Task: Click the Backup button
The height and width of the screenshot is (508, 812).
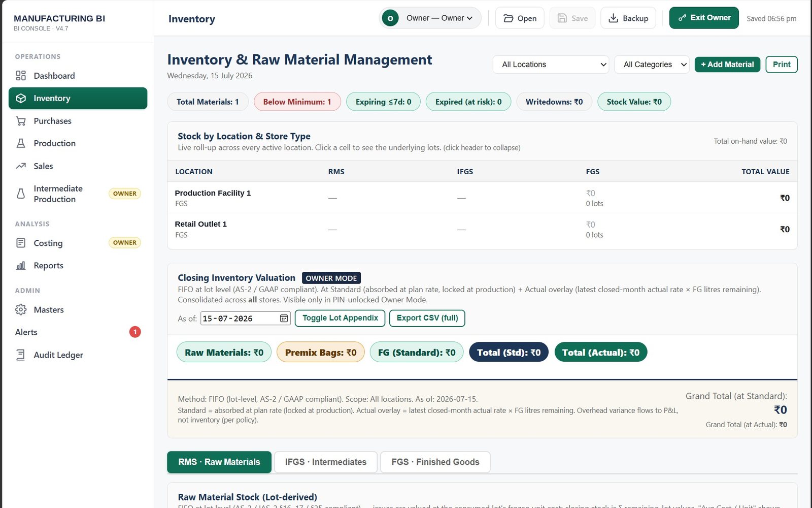Action: click(628, 18)
